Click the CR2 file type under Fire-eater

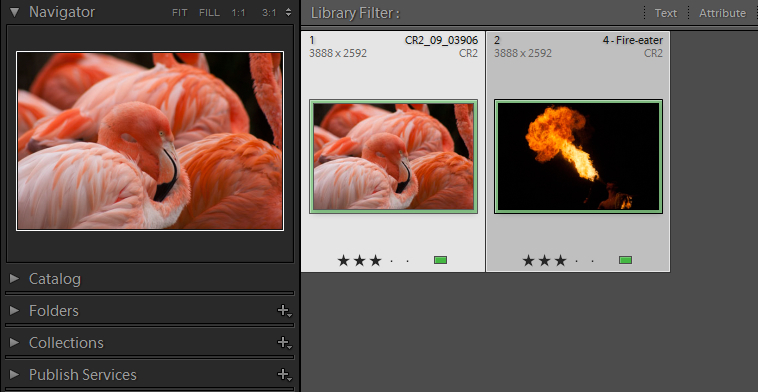coord(653,53)
